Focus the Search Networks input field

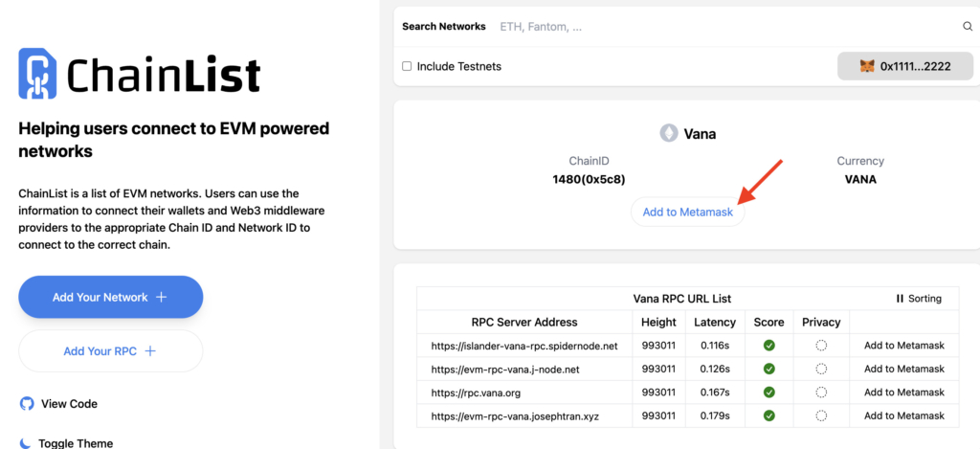[728, 27]
